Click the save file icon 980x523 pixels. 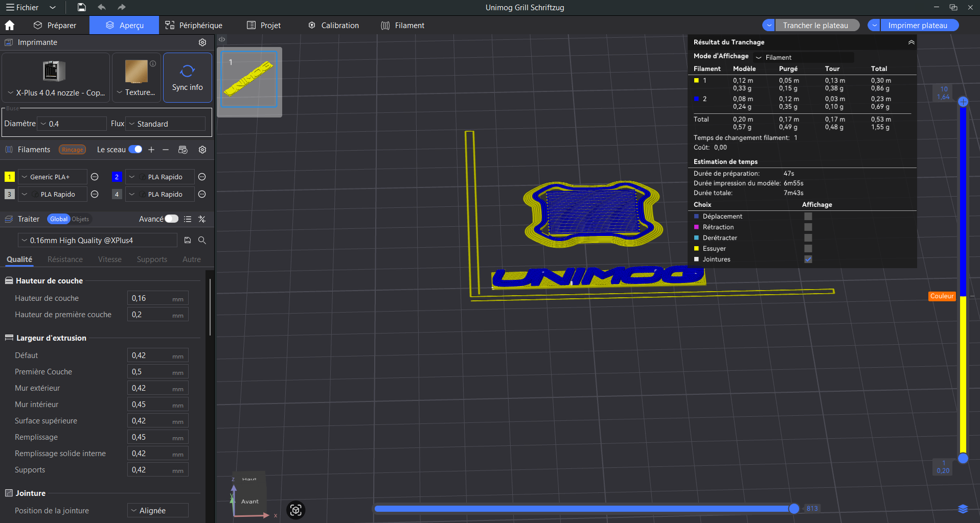[x=82, y=7]
